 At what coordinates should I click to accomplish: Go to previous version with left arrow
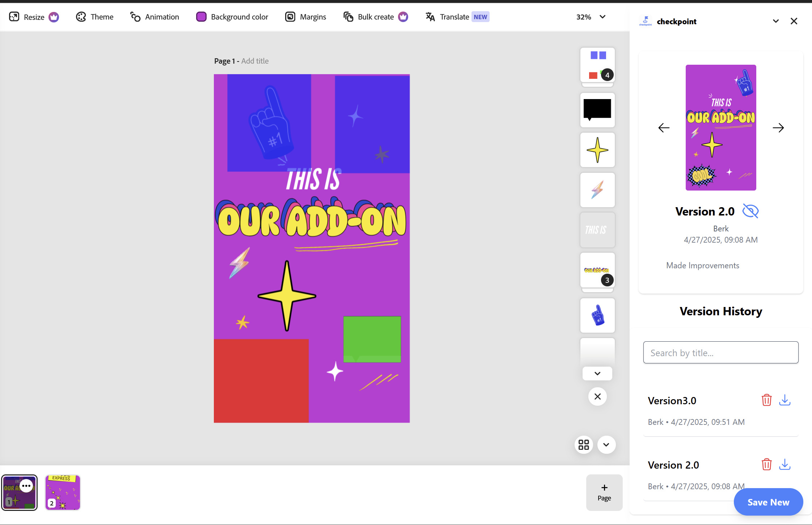pyautogui.click(x=664, y=128)
